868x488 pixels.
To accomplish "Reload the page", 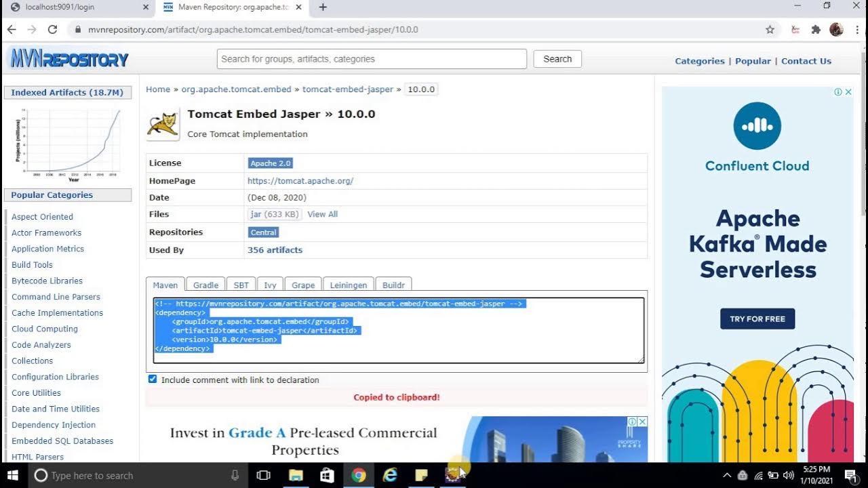I will click(x=52, y=30).
